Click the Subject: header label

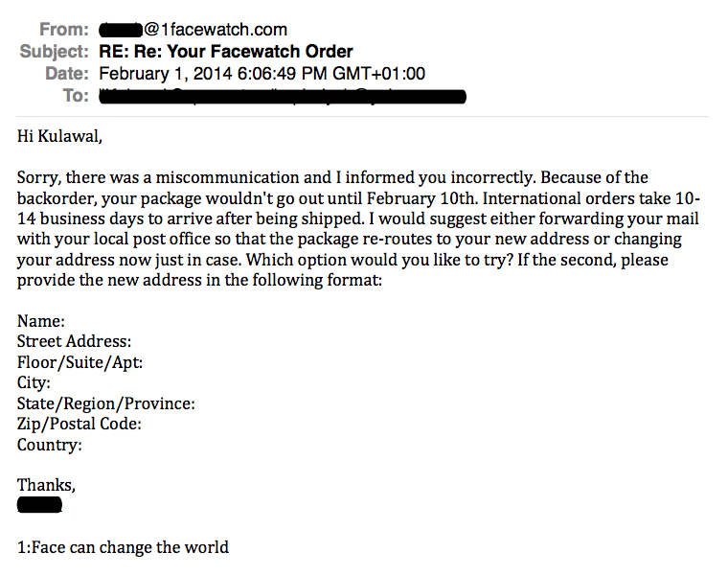coord(54,52)
